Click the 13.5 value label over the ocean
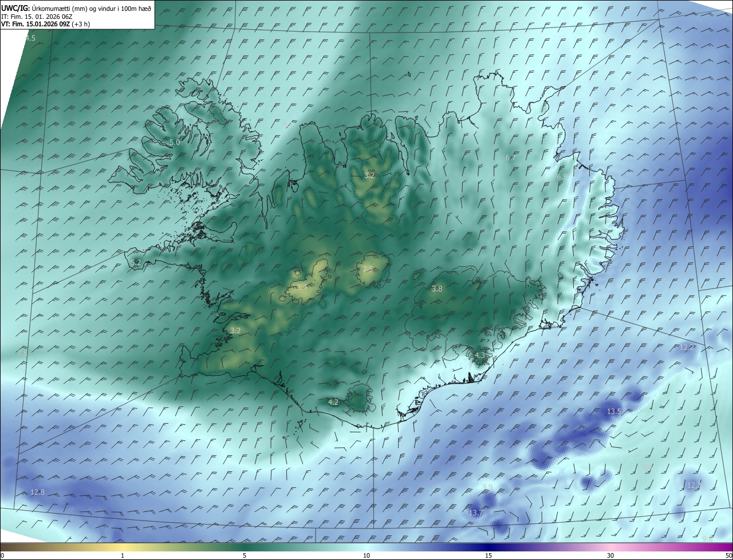733x560 pixels. coord(614,411)
